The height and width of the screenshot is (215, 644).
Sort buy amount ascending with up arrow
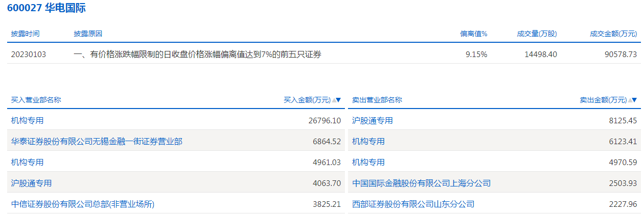point(334,100)
